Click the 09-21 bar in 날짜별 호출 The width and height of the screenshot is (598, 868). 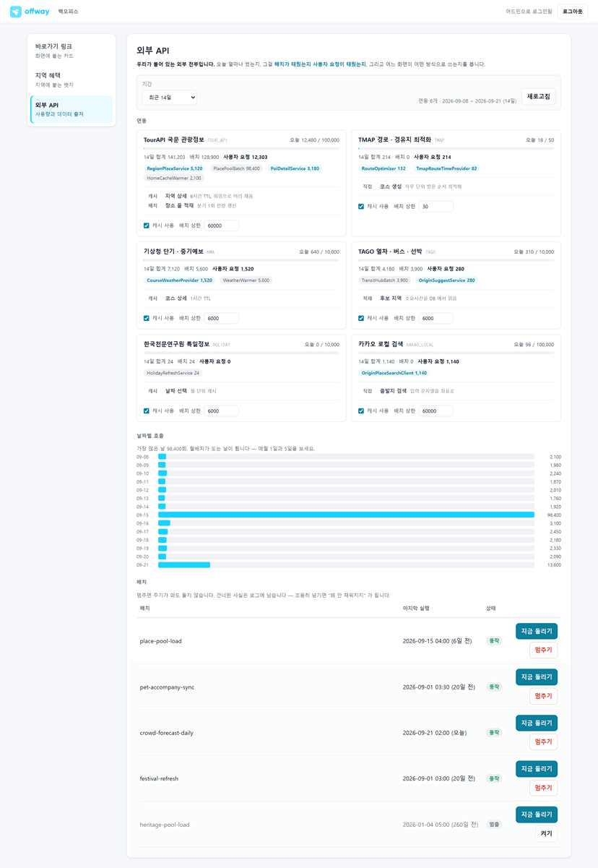click(x=184, y=564)
